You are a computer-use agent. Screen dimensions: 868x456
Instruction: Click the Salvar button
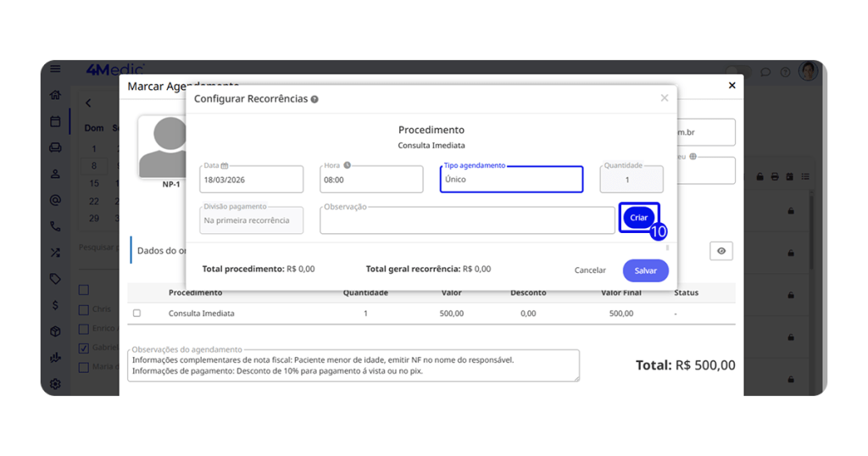coord(645,270)
